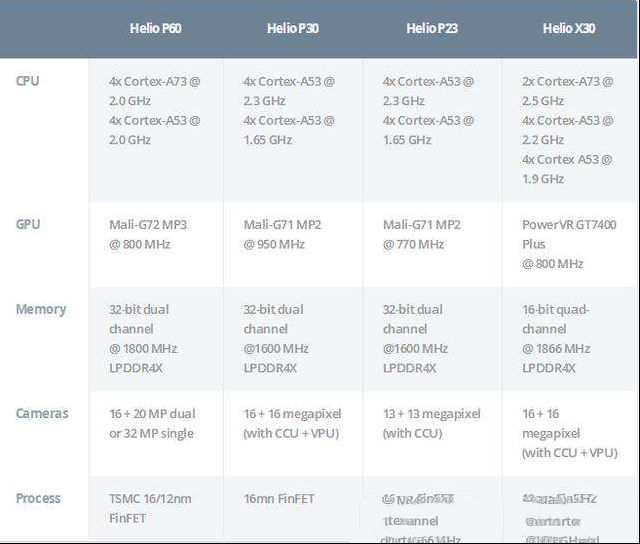Click 16-bit quad-channel @ 1866 MHz cell
The height and width of the screenshot is (544, 640).
tap(570, 339)
